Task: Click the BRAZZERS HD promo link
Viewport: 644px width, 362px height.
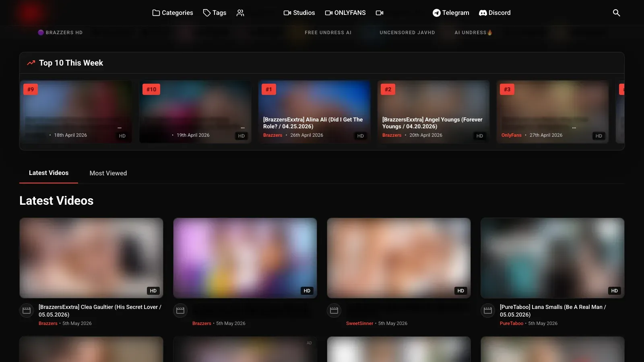Action: tap(60, 33)
